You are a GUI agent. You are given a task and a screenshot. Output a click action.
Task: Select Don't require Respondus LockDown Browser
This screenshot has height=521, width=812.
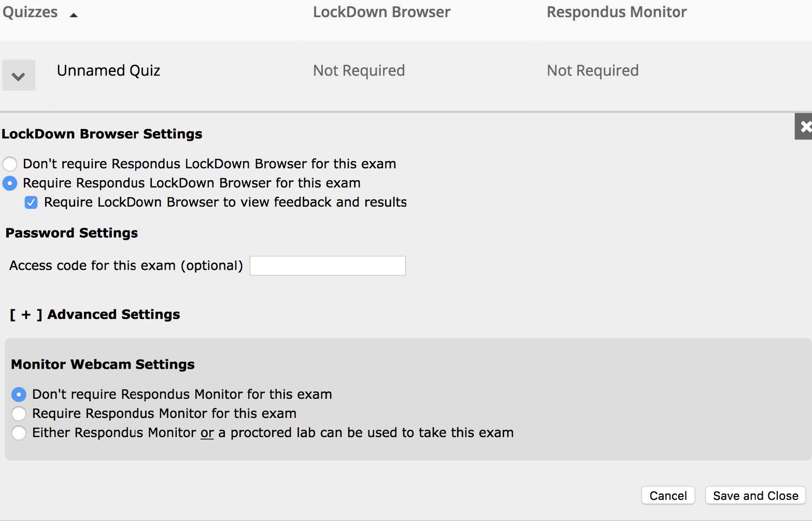[x=10, y=164]
